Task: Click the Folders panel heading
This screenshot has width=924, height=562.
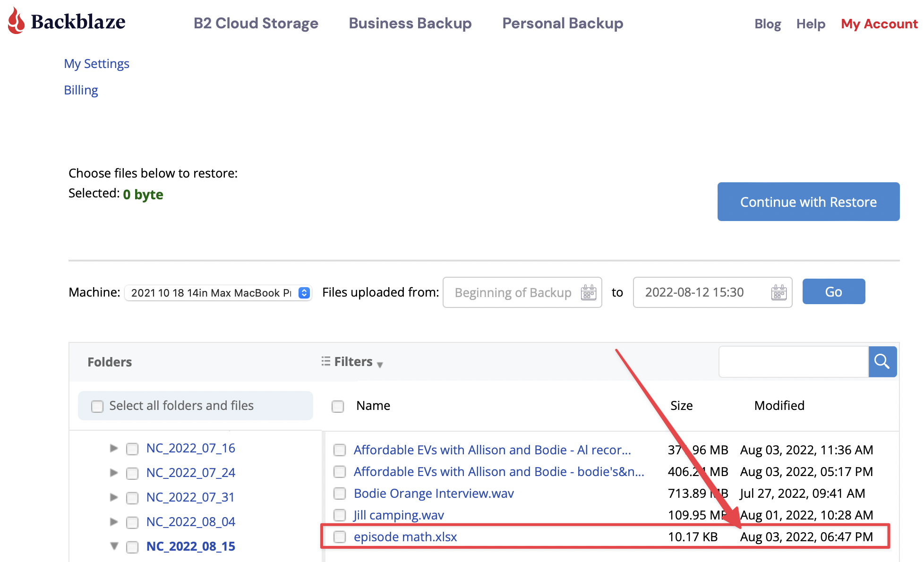Action: pos(110,362)
